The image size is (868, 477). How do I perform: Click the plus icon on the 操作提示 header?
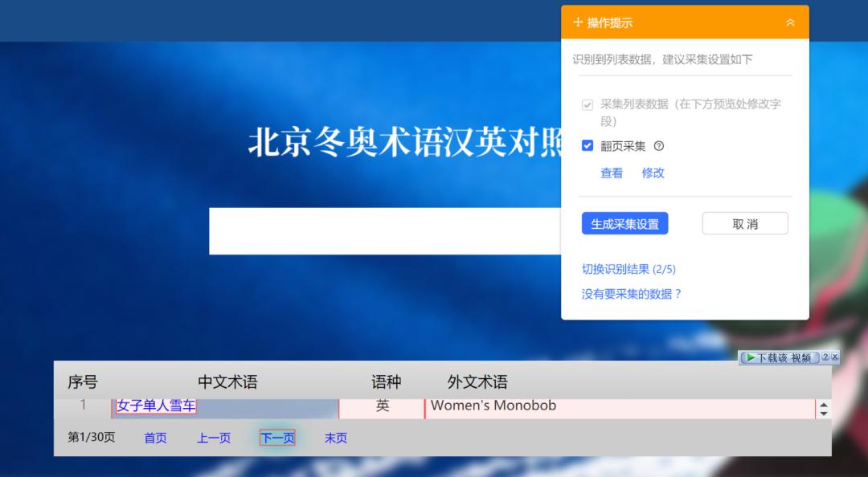pyautogui.click(x=577, y=22)
